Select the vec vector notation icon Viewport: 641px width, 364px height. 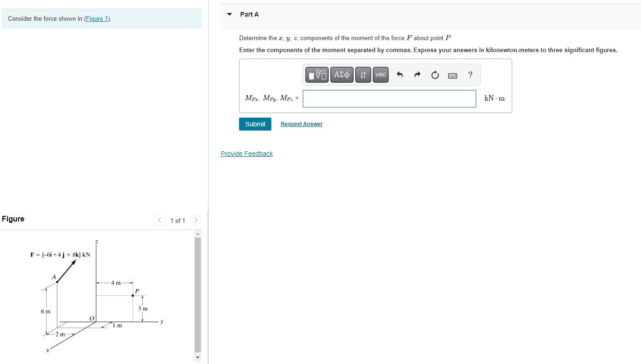click(380, 74)
